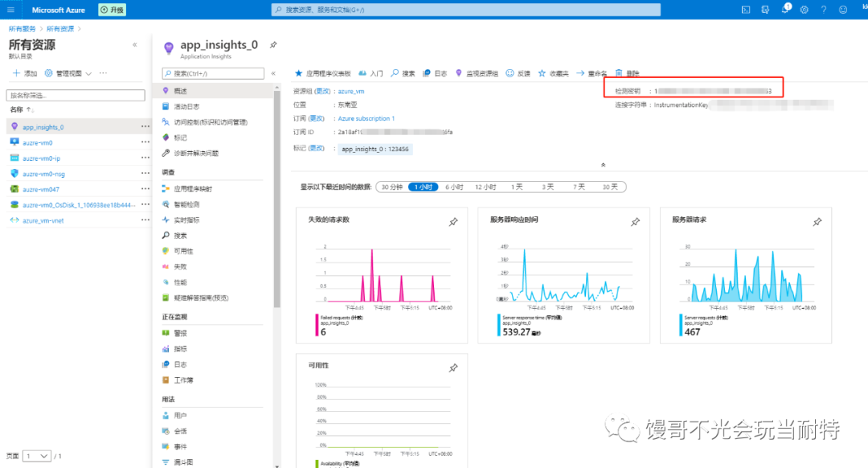This screenshot has width=868, height=468.
Task: Open the azure_vm resource group link
Action: coord(351,92)
